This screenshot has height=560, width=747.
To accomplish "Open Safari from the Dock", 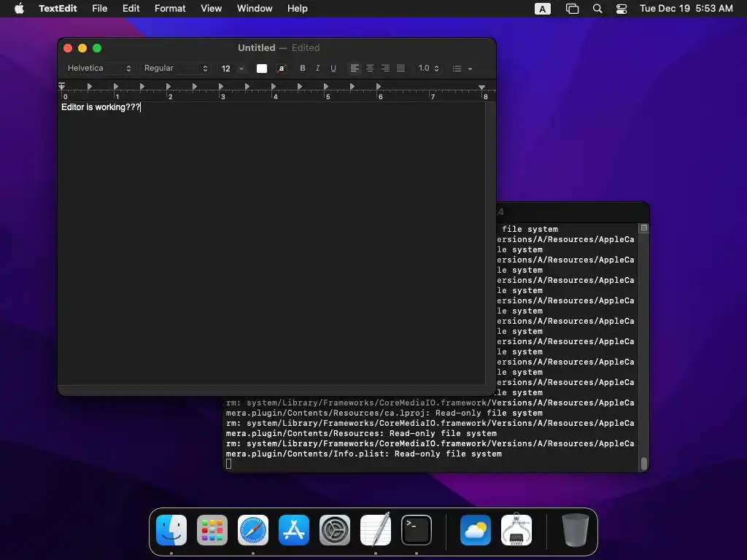I will (253, 530).
